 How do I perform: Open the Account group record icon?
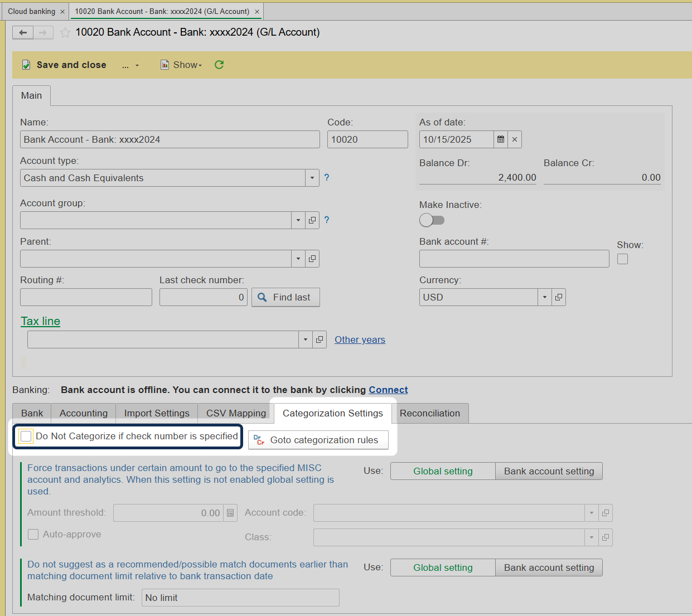[x=312, y=220]
